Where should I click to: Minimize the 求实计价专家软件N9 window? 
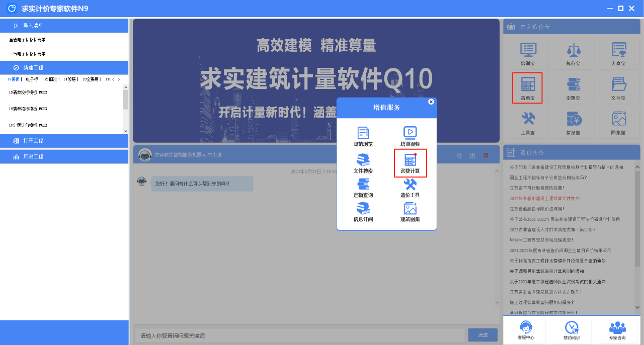coord(610,9)
